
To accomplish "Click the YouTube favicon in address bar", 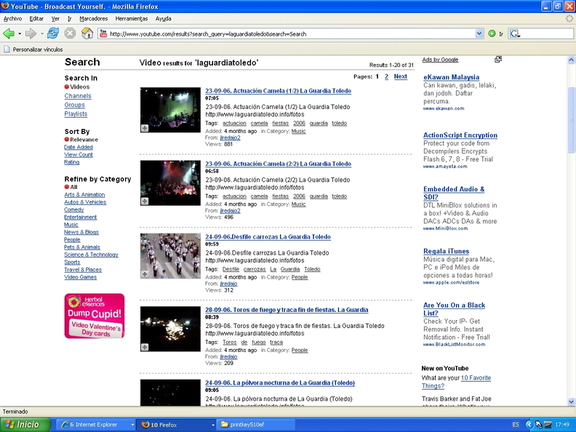I will [x=104, y=34].
